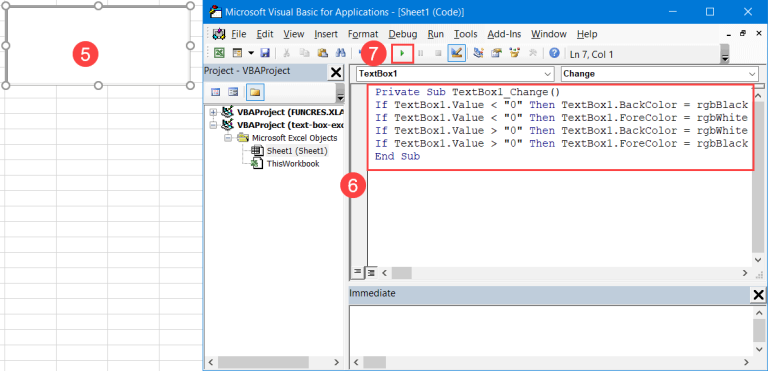Click the 'End Sub' line in code
The width and height of the screenshot is (768, 371).
(398, 156)
